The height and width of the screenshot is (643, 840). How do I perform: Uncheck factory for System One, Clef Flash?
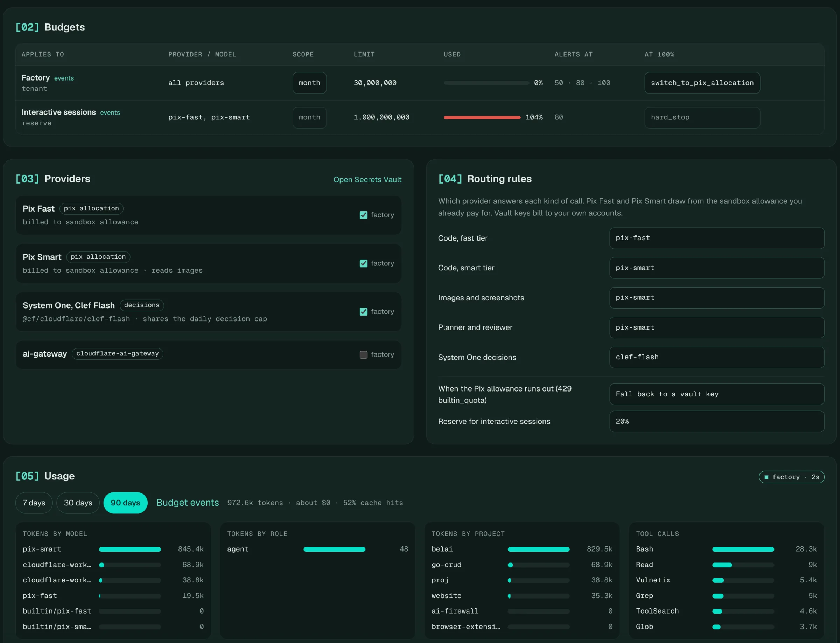pos(363,312)
